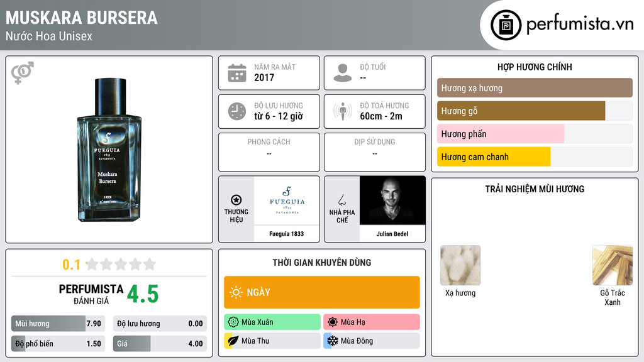The height and width of the screenshot is (362, 644).
Task: Click the clock icon for Độ lưu hương
Action: coord(237,111)
